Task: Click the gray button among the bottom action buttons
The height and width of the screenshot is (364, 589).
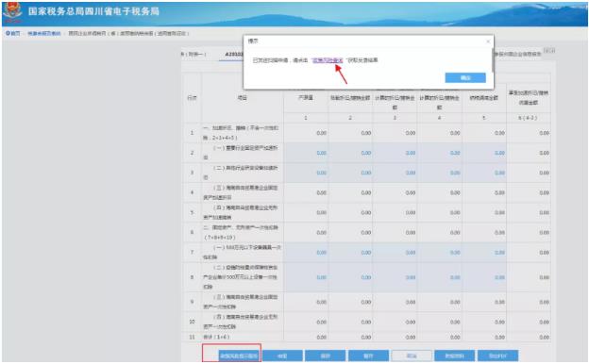Action: point(412,356)
